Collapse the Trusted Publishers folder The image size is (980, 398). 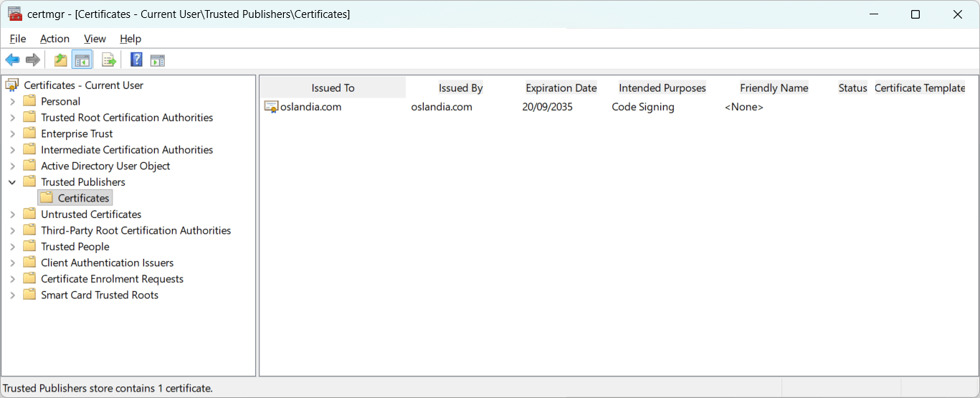tap(12, 182)
